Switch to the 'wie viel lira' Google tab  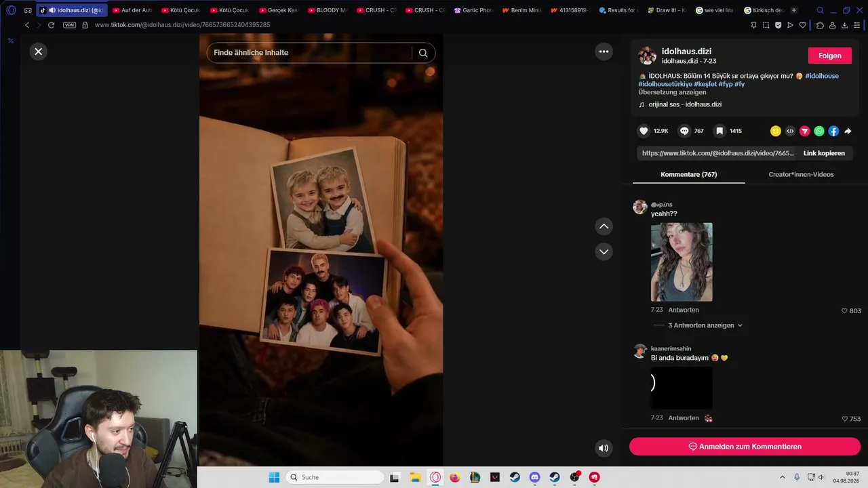point(716,10)
